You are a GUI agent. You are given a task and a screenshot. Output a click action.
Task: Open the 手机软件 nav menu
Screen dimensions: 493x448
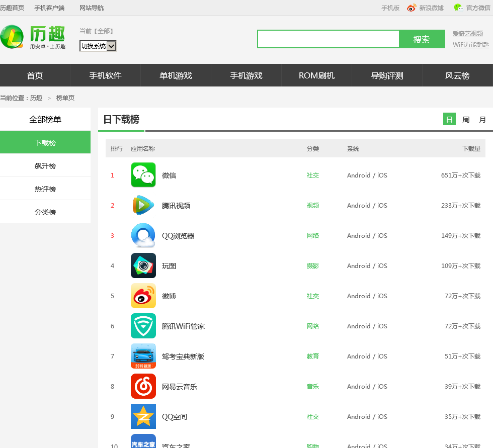tap(105, 75)
